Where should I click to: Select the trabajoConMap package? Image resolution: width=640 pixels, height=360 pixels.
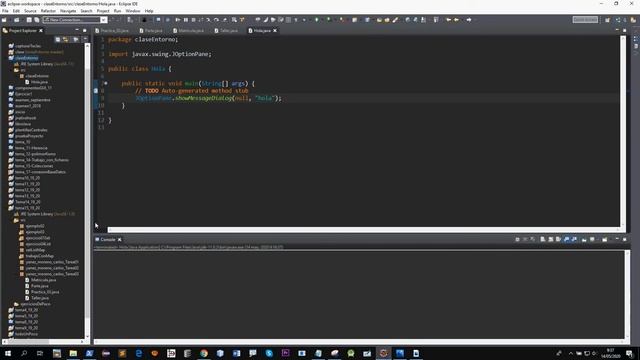coord(39,256)
